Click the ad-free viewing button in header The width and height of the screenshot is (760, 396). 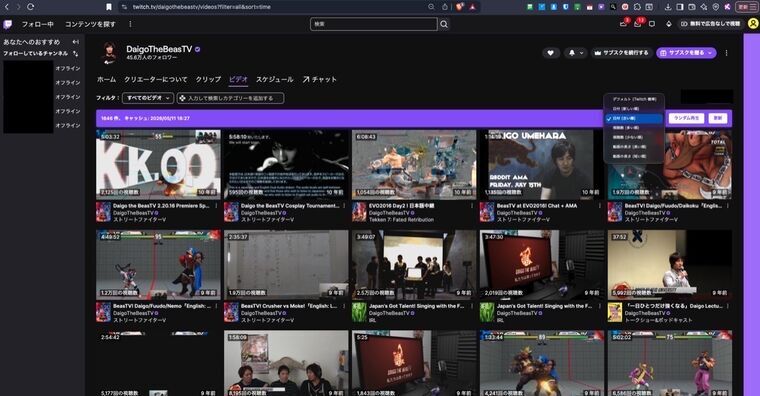click(711, 24)
